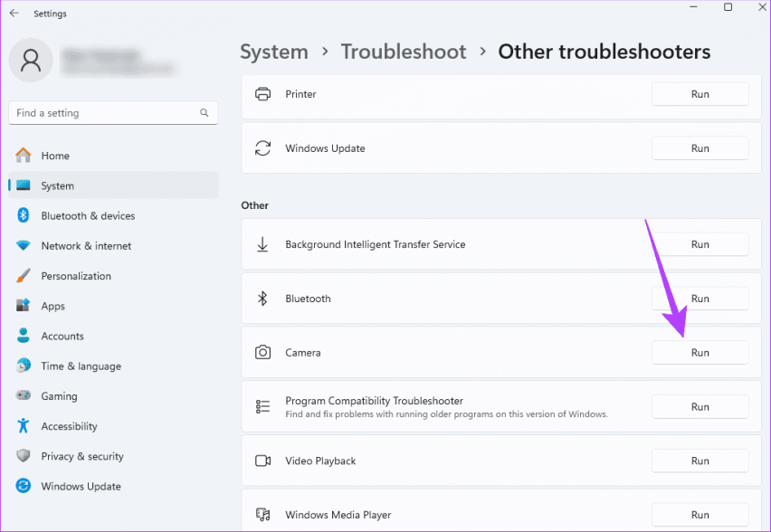
Task: Open Accessibility settings page
Action: coord(69,426)
